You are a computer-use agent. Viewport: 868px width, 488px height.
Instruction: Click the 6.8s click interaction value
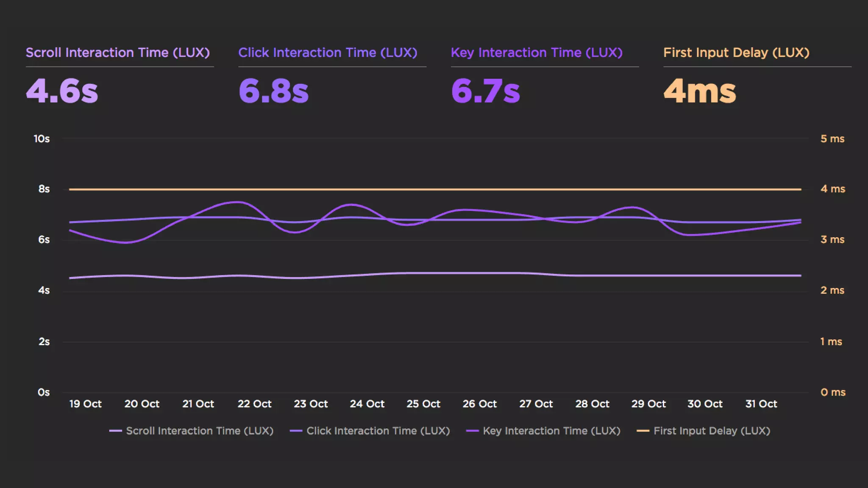click(x=273, y=91)
